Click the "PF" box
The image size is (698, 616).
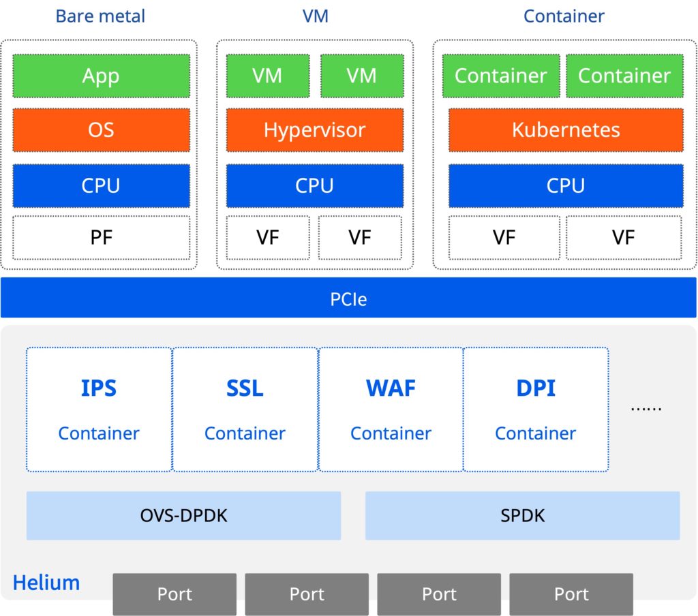point(101,237)
